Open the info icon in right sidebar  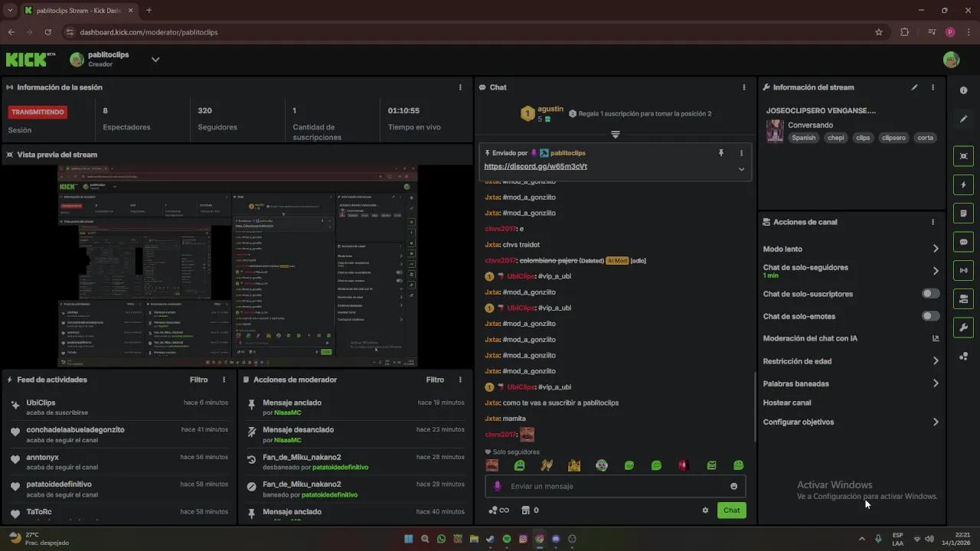coord(963,90)
